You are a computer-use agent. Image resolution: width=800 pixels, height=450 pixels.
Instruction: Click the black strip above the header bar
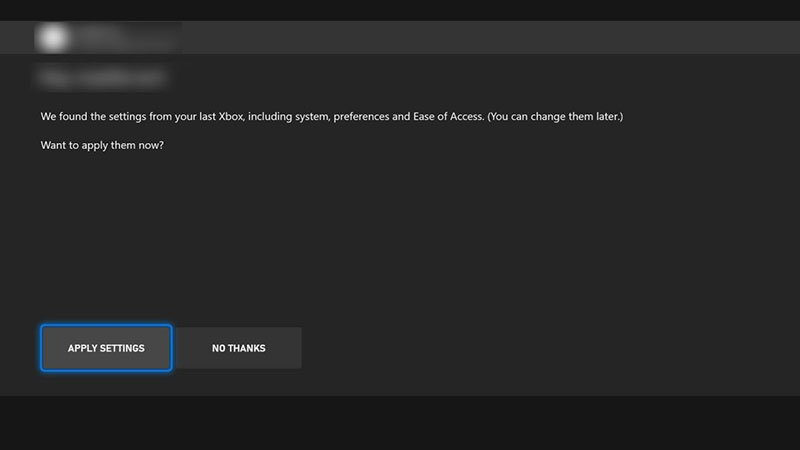click(x=400, y=9)
